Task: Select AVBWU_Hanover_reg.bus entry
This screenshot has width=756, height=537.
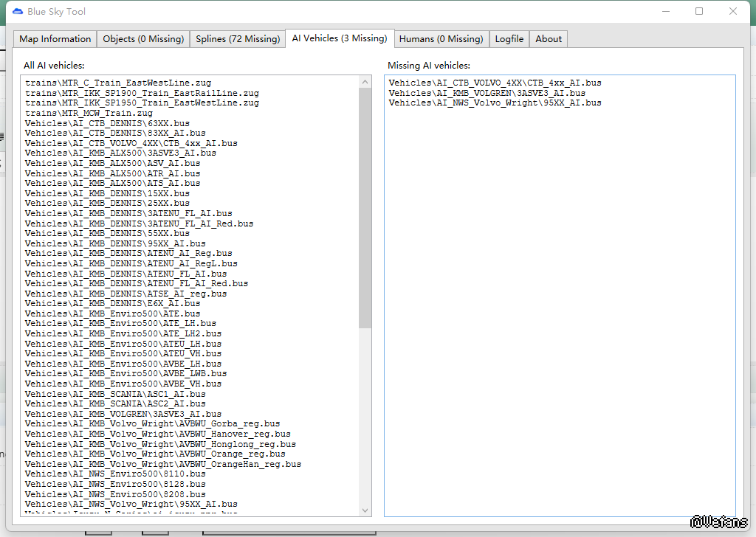Action: pyautogui.click(x=157, y=434)
